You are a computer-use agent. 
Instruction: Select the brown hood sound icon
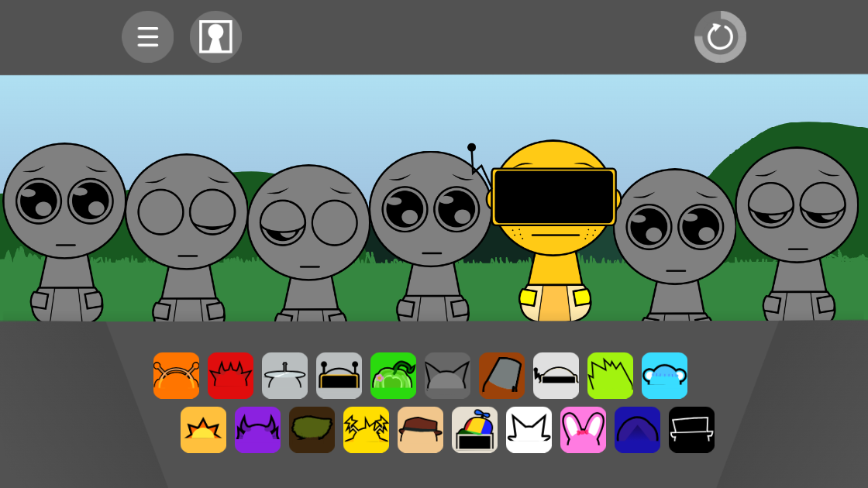[501, 376]
